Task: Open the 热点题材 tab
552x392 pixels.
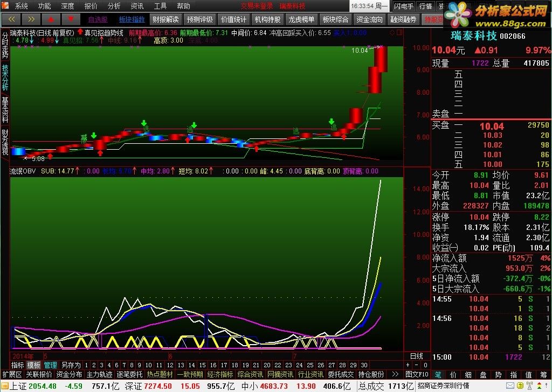Action: pyautogui.click(x=160, y=374)
